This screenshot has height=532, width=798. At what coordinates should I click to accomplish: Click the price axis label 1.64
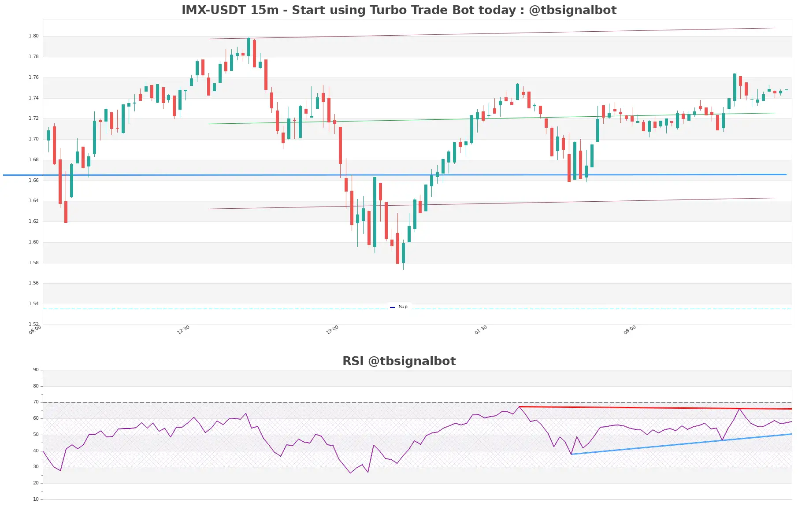pos(33,201)
